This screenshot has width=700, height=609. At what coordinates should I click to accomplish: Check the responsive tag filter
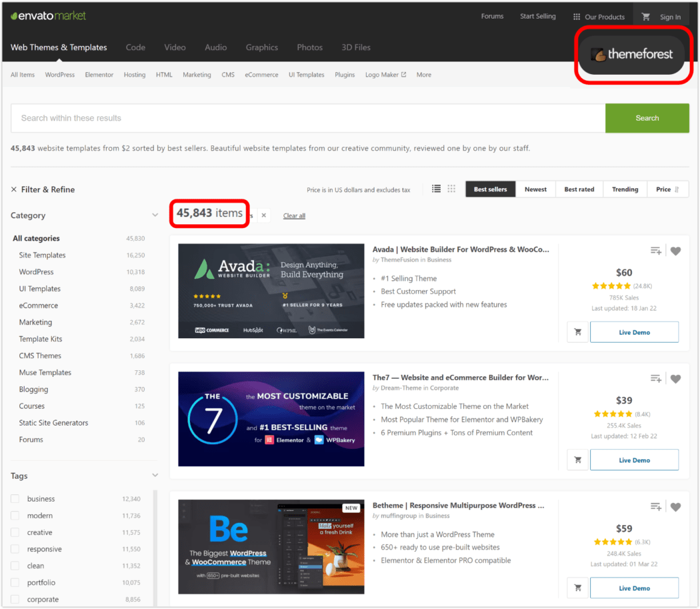pos(15,549)
